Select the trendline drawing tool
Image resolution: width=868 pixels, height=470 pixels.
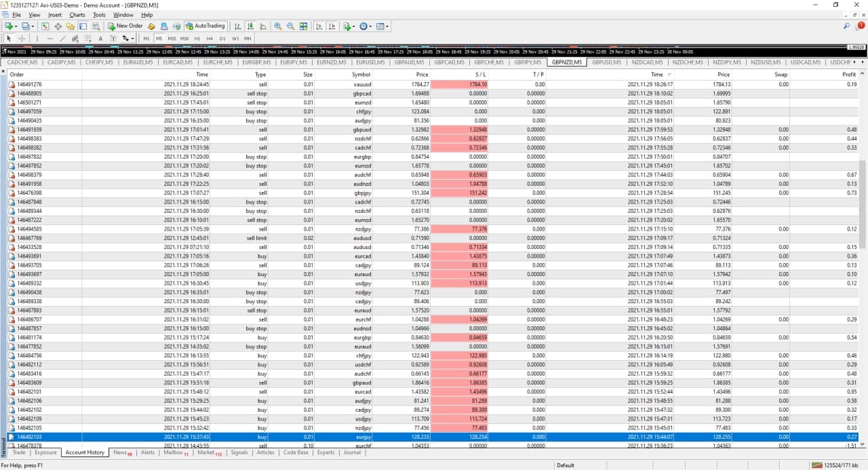pos(62,39)
